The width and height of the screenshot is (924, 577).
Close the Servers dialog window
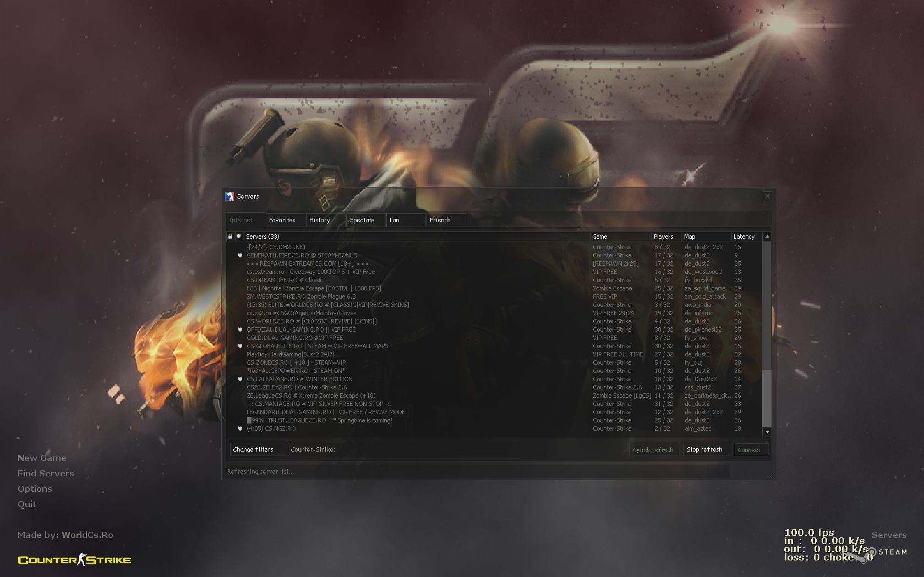coord(767,196)
